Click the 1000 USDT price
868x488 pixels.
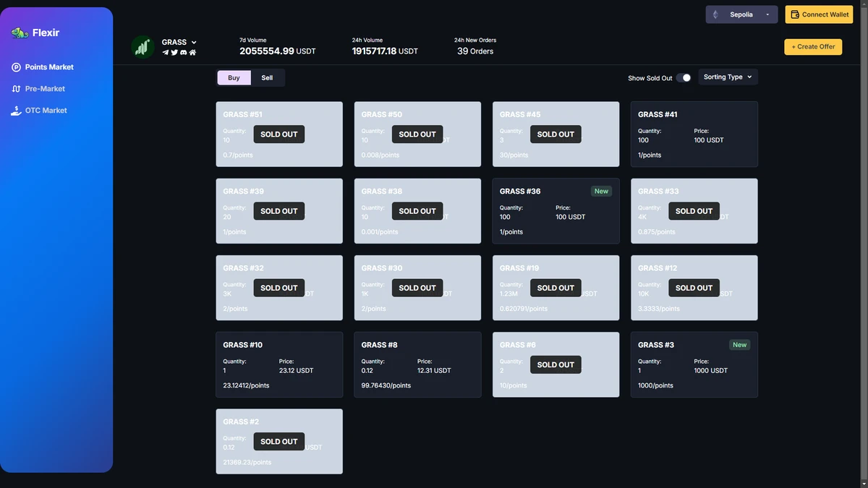click(x=711, y=370)
